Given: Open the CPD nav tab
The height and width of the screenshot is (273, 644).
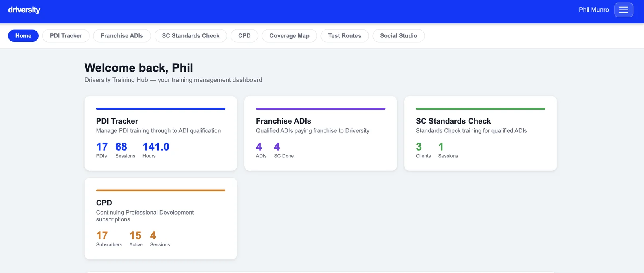Looking at the screenshot, I should tap(244, 36).
